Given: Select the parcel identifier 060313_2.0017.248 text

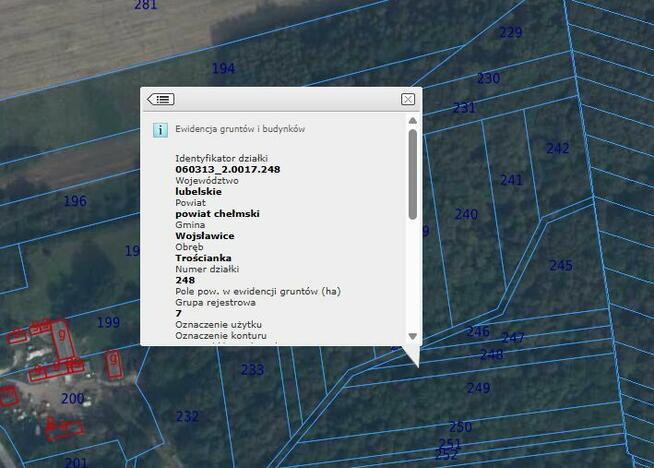Looking at the screenshot, I should coord(227,169).
